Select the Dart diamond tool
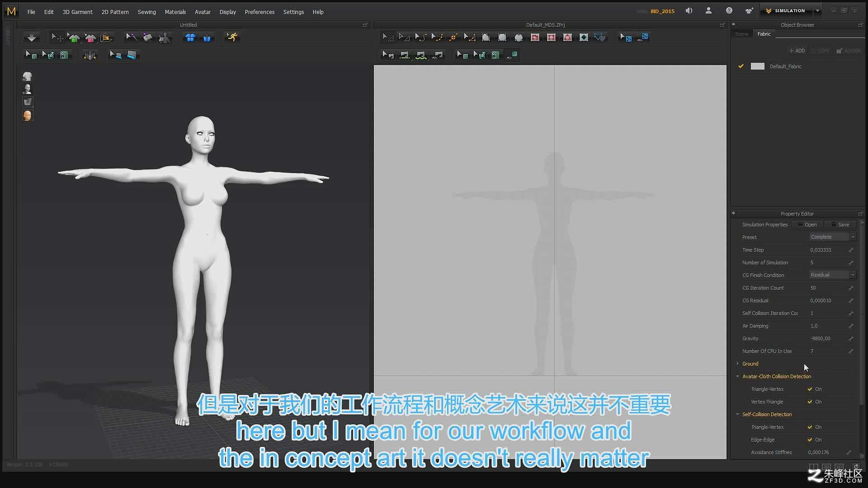The image size is (868, 488). click(x=584, y=38)
